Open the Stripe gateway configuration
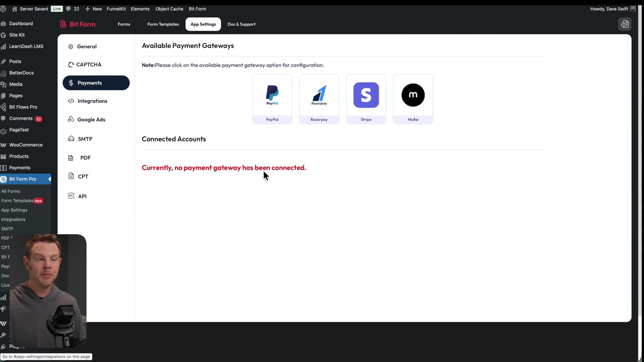Screen dimensions: 644x362 pos(366,99)
